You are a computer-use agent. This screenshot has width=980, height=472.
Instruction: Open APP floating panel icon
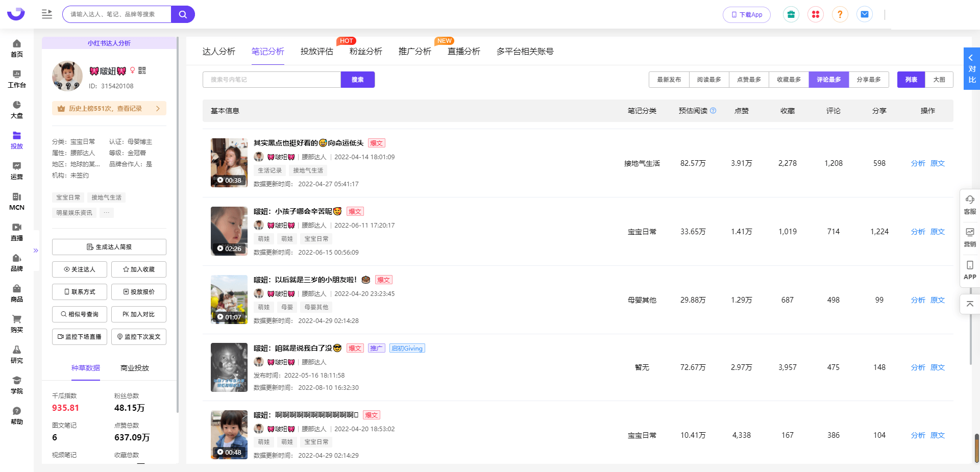pos(970,270)
